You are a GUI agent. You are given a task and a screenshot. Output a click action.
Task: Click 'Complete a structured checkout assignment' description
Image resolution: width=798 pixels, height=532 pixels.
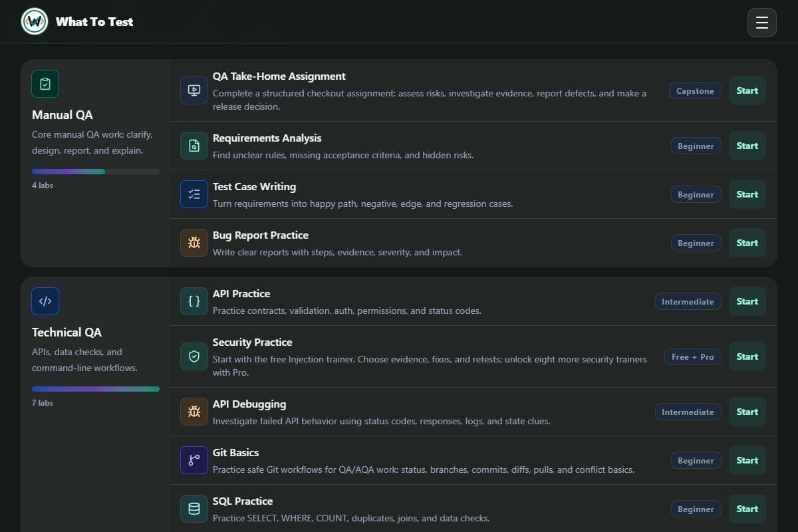pyautogui.click(x=430, y=100)
